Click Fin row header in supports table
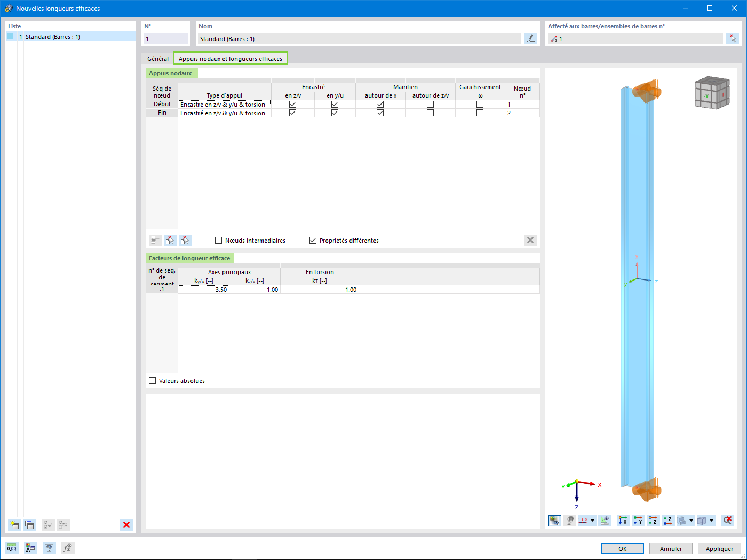747x560 pixels. pyautogui.click(x=162, y=113)
